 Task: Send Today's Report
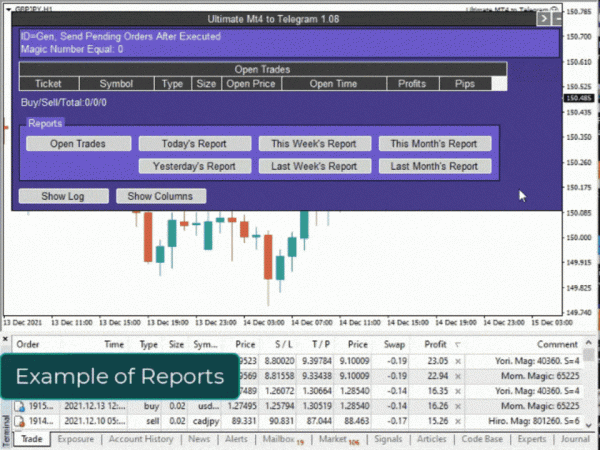click(195, 144)
